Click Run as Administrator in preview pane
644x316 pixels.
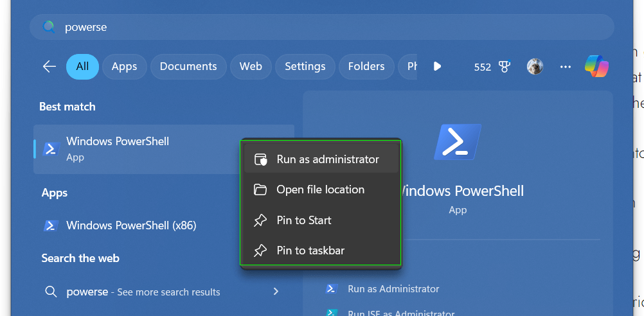393,289
